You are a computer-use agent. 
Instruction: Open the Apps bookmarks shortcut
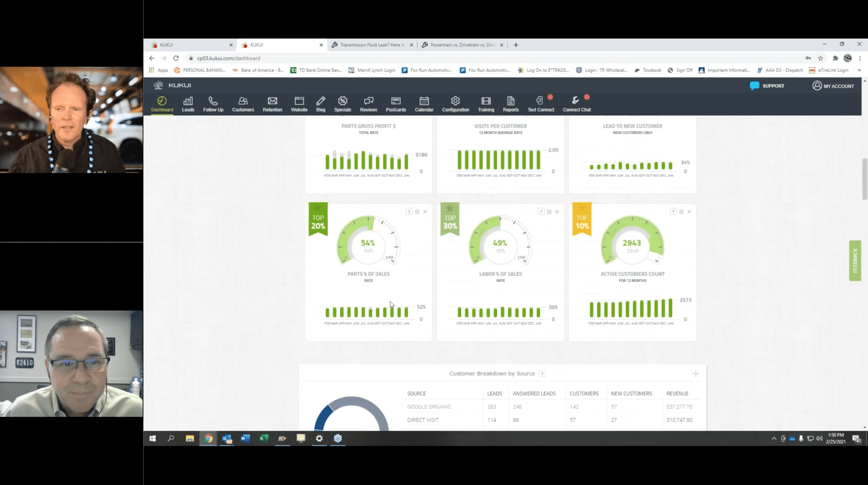point(158,70)
